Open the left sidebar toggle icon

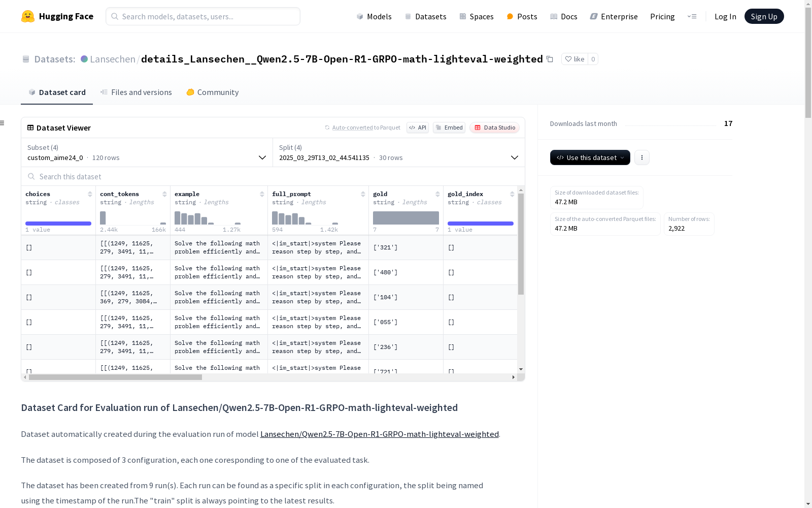pyautogui.click(x=2, y=123)
